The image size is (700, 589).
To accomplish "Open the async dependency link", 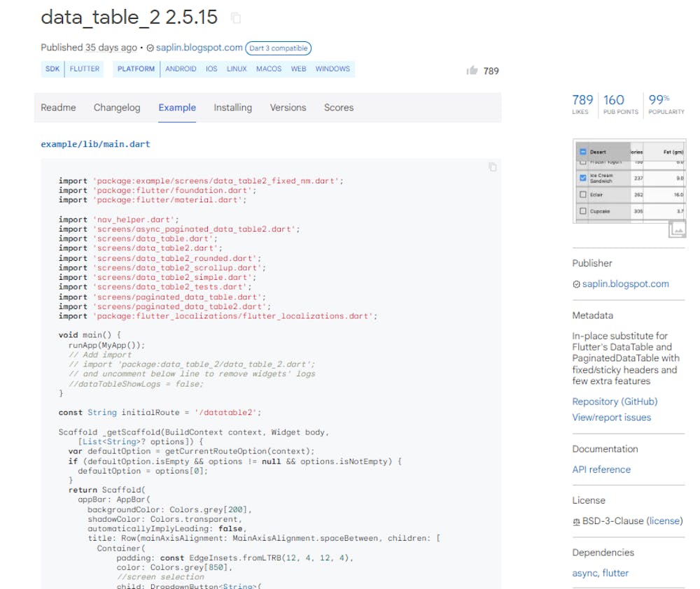I will click(584, 573).
